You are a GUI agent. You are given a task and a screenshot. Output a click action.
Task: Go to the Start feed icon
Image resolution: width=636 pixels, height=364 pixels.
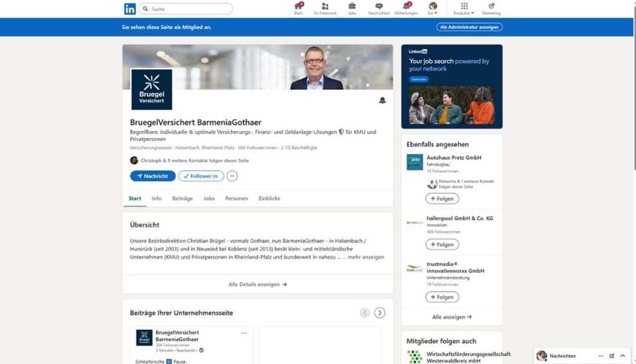click(x=298, y=8)
